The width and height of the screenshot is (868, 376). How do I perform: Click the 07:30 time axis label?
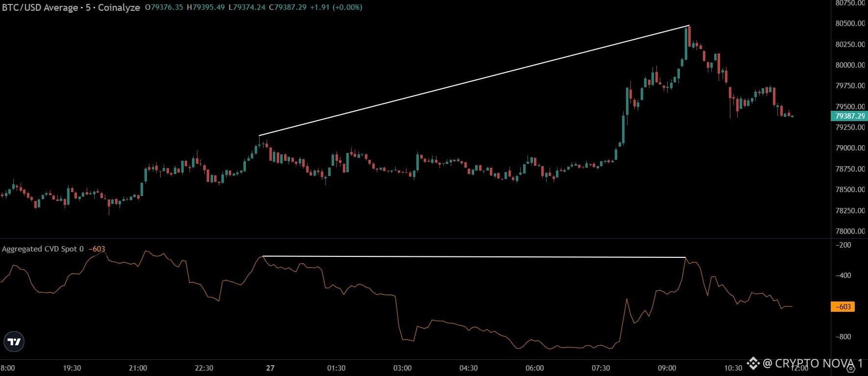click(x=601, y=368)
